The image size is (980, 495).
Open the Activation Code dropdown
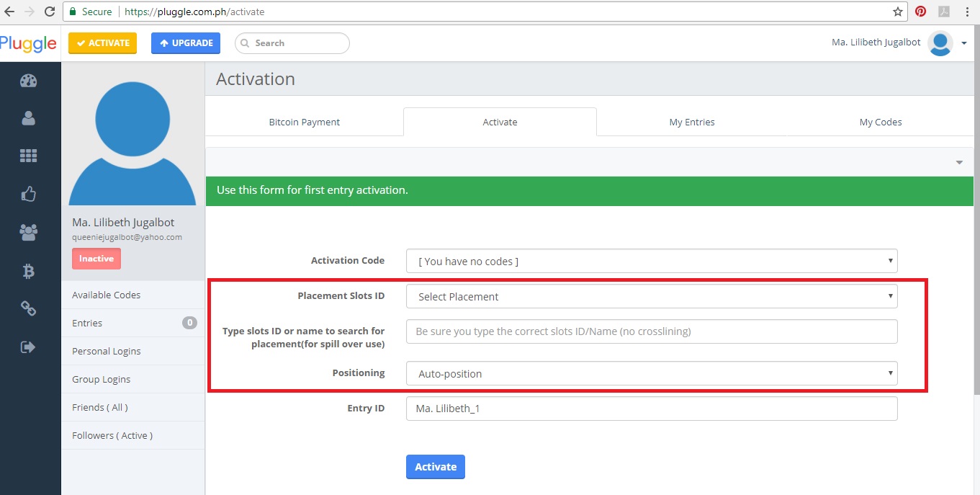coord(652,261)
